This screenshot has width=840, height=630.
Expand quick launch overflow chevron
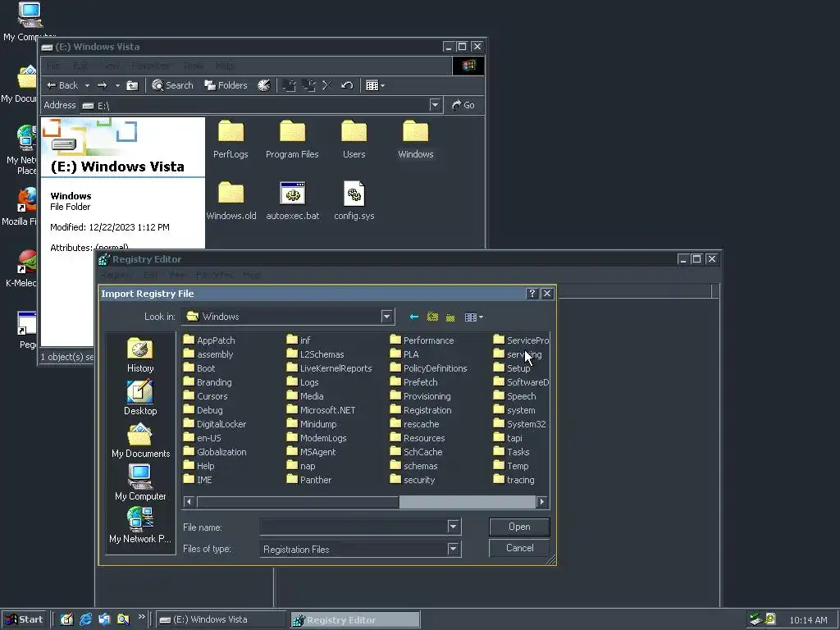click(x=141, y=617)
